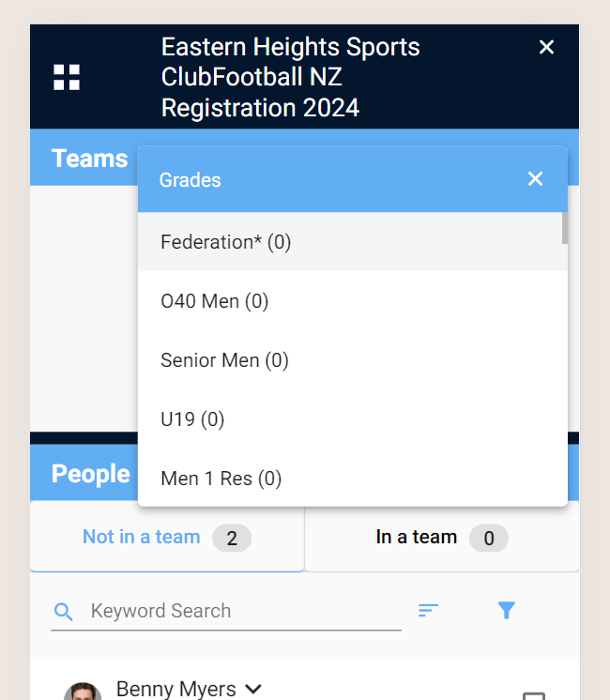Close the registration header with X icon

tap(546, 47)
